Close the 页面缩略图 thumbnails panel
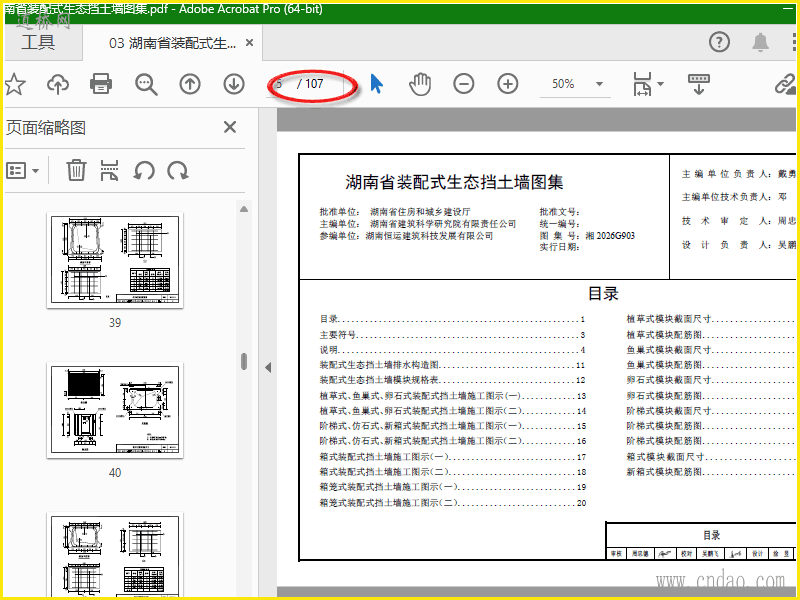Screen dimensions: 800x600 pyautogui.click(x=230, y=127)
